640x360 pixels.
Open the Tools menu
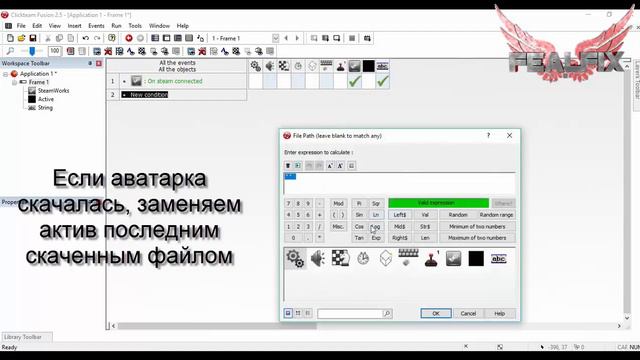pyautogui.click(x=135, y=26)
